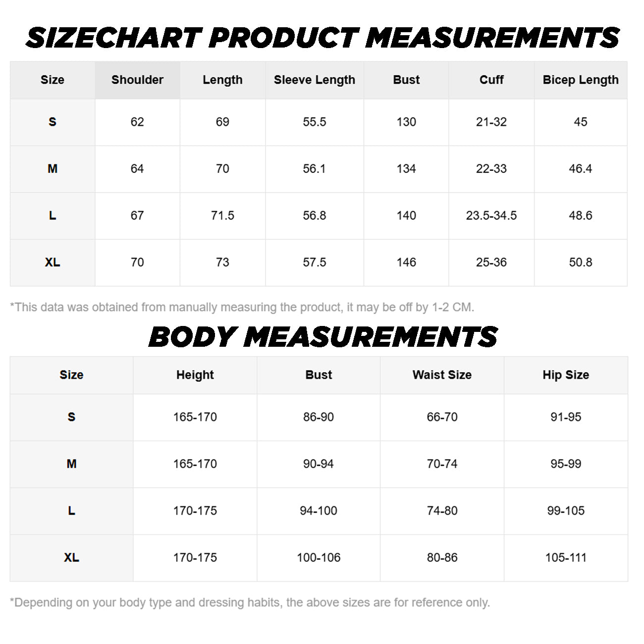Select body bust range 100-106
This screenshot has width=644, height=644.
click(319, 557)
